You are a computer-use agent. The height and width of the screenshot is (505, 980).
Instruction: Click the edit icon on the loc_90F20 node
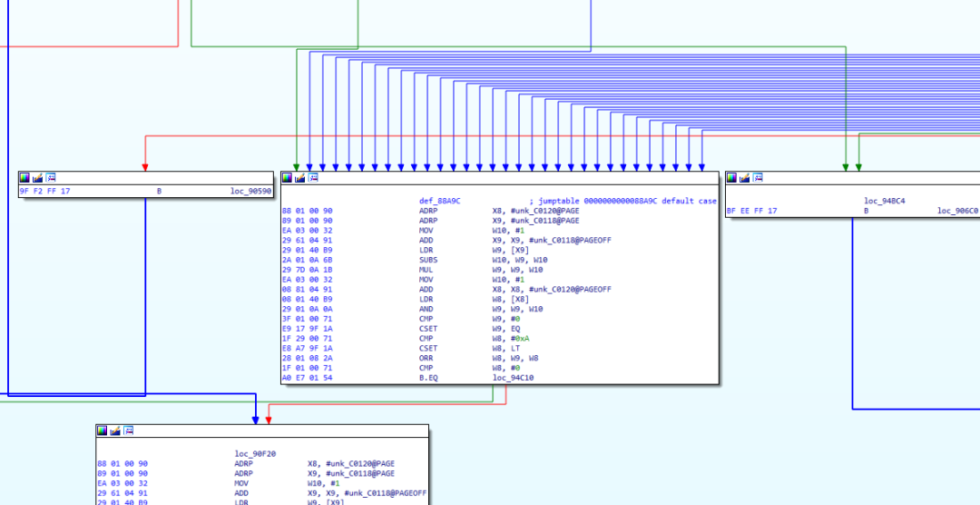click(x=115, y=431)
